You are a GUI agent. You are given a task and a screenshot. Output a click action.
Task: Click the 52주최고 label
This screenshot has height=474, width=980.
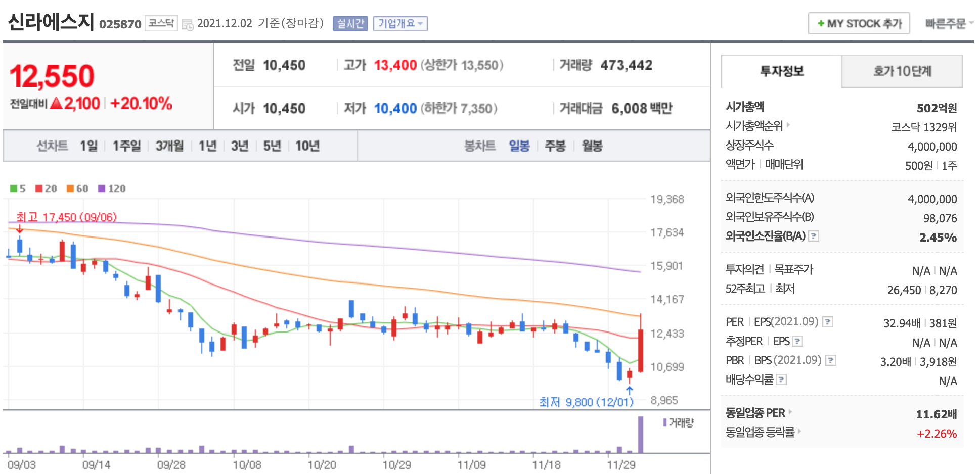point(745,289)
